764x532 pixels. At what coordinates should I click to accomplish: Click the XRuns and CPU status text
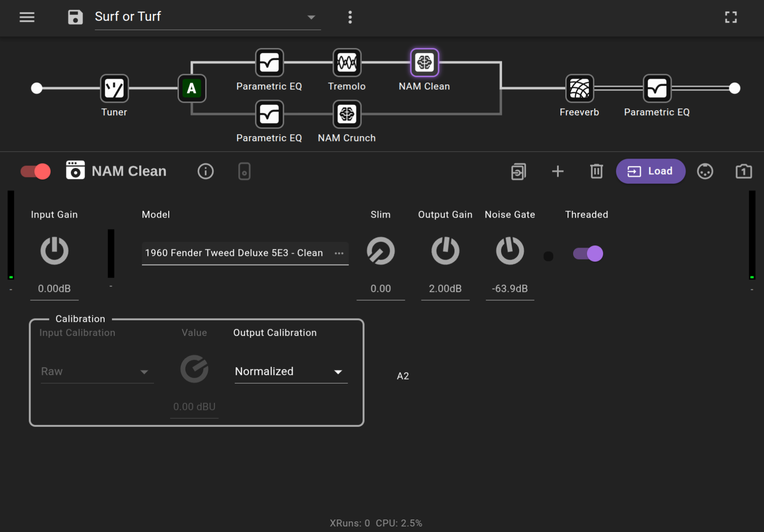(376, 523)
